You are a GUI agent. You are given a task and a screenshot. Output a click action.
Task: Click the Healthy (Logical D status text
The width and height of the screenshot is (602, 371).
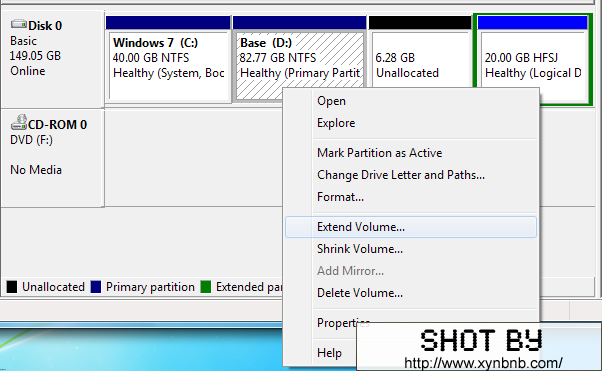pos(533,73)
